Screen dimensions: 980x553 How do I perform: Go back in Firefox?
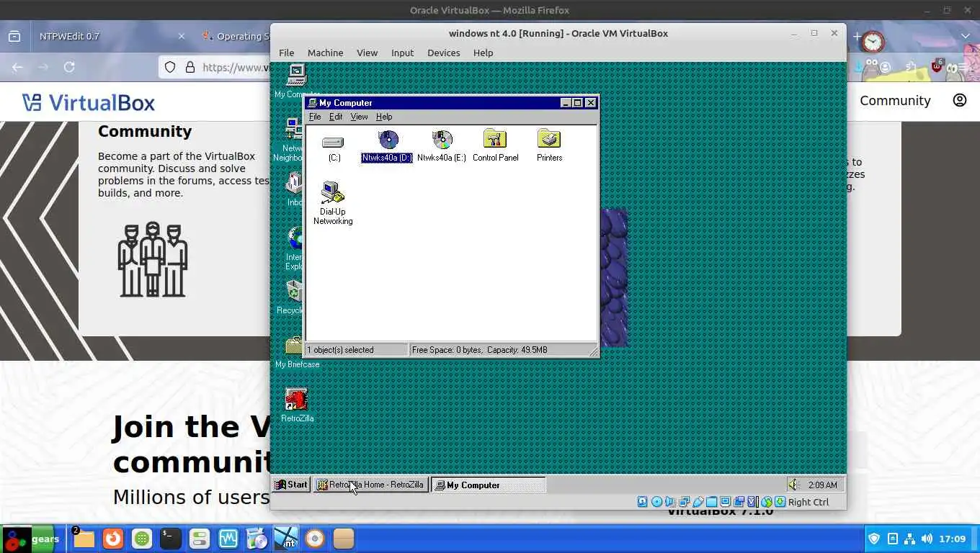coord(17,66)
